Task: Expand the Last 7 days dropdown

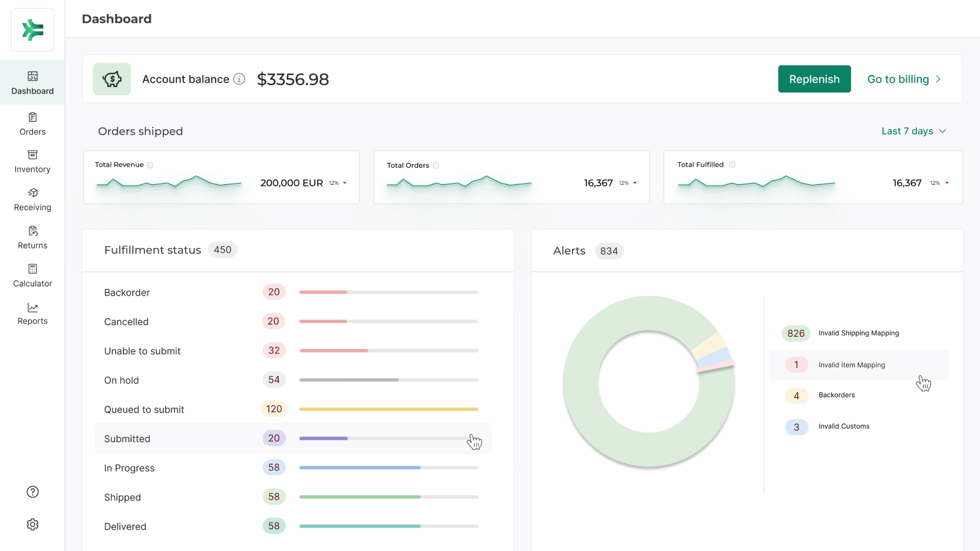Action: tap(913, 131)
